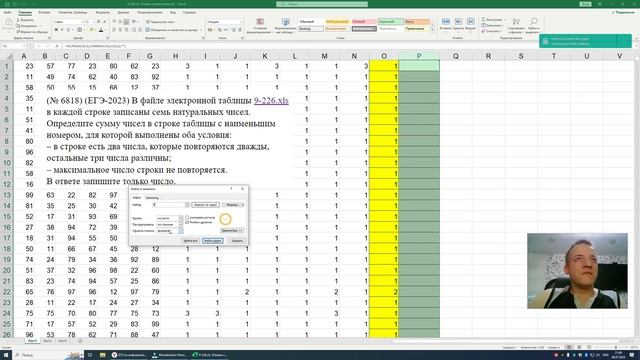Click the Insert cells icon

pos(446,22)
